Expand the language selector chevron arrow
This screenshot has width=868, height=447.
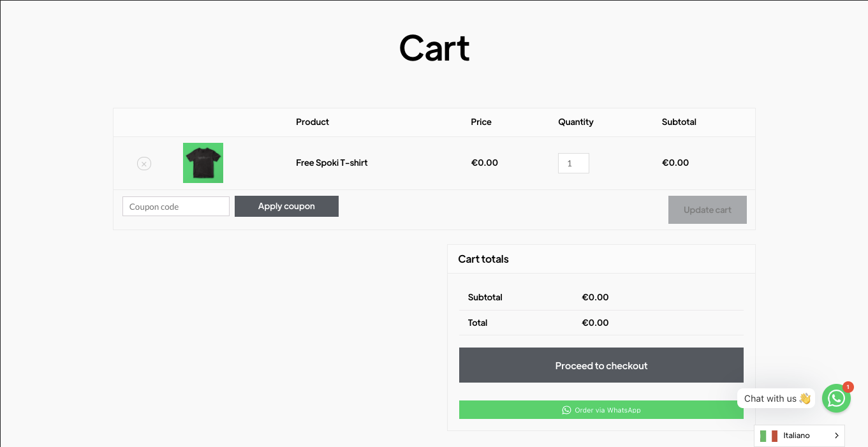point(836,436)
